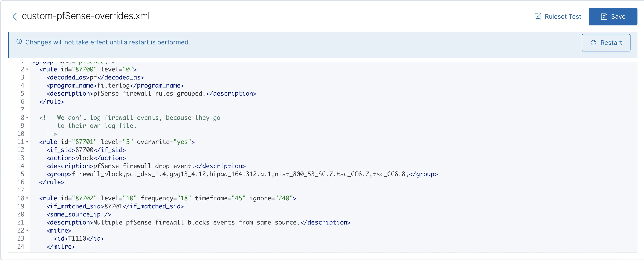Click the fold arrow next to line 2
Image resolution: width=644 pixels, height=260 pixels.
(x=27, y=69)
